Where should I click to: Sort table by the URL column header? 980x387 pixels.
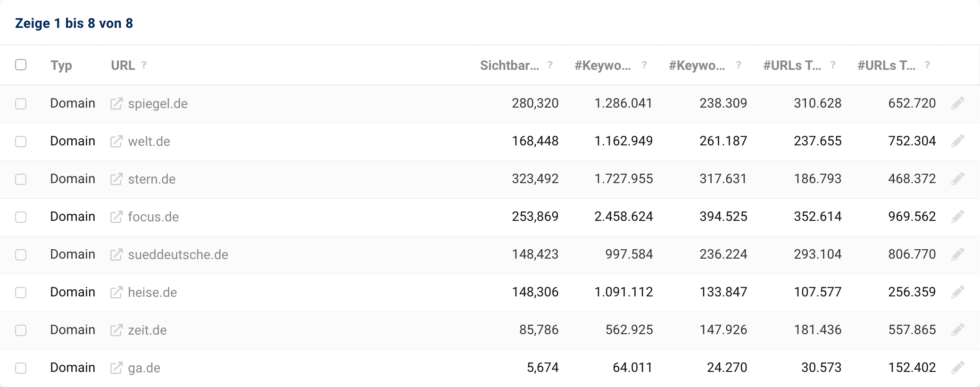pos(123,66)
